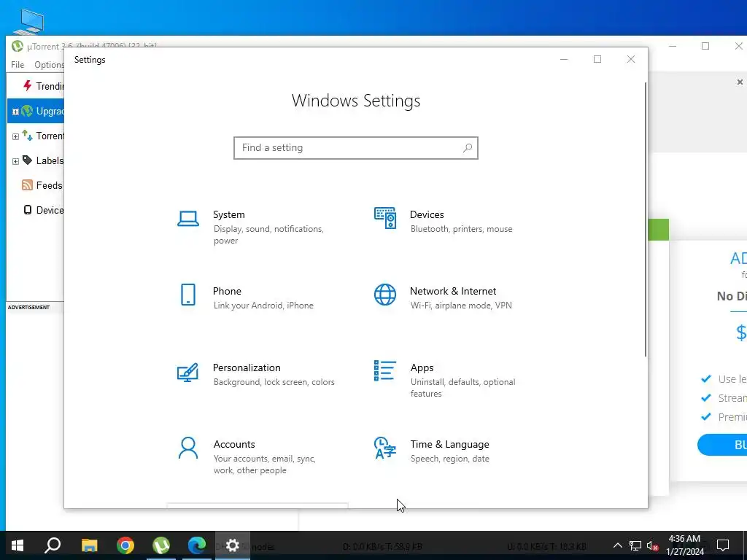Click the uTorrent Labels tag icon
Image resolution: width=747 pixels, height=560 pixels.
[27, 160]
